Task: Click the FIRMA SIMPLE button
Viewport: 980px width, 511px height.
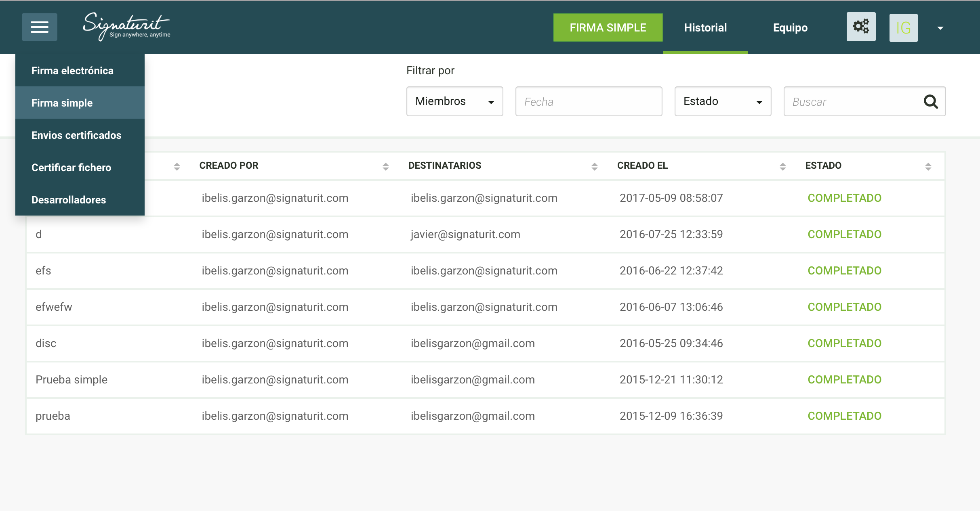Action: pyautogui.click(x=608, y=27)
